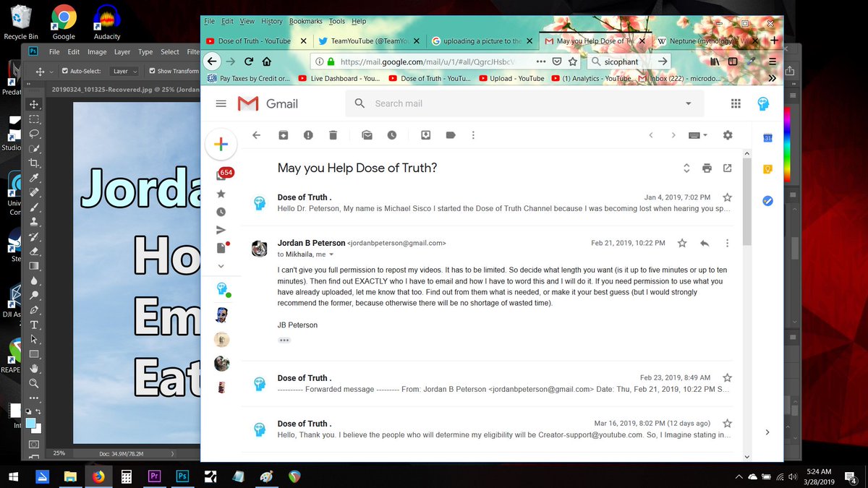The width and height of the screenshot is (868, 488).
Task: Open the Photoshop Image menu
Action: coord(97,52)
